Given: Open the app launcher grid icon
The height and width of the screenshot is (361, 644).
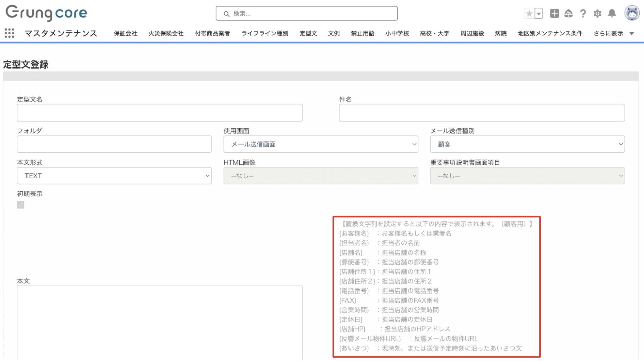Looking at the screenshot, I should point(9,33).
